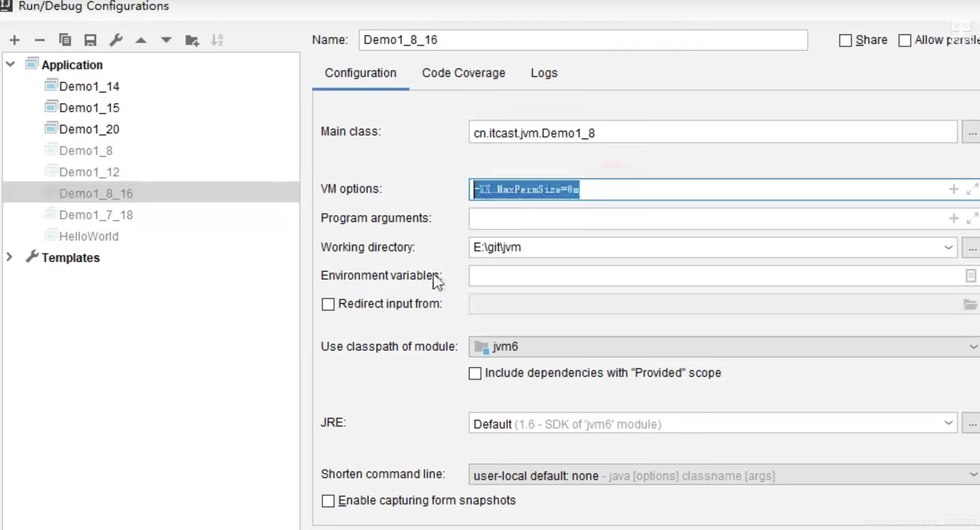Image resolution: width=980 pixels, height=530 pixels.
Task: Click the copy configuration icon
Action: point(65,40)
